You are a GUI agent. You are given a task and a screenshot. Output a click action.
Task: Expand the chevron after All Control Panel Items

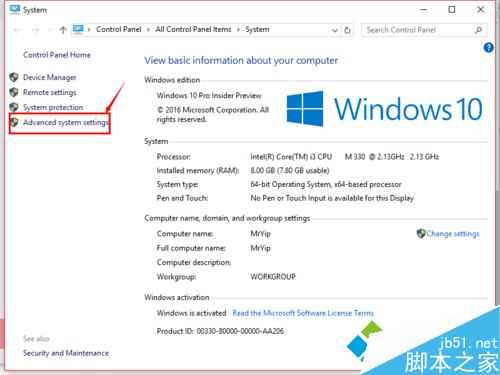[x=238, y=30]
